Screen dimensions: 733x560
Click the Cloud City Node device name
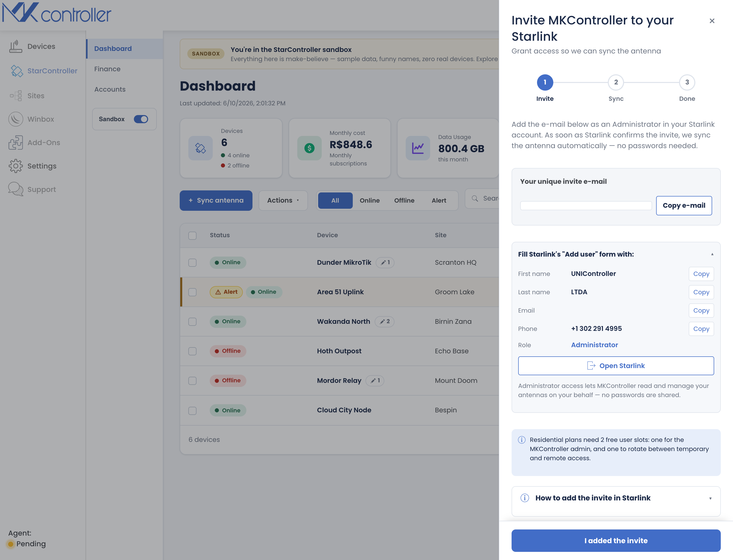[x=344, y=410]
